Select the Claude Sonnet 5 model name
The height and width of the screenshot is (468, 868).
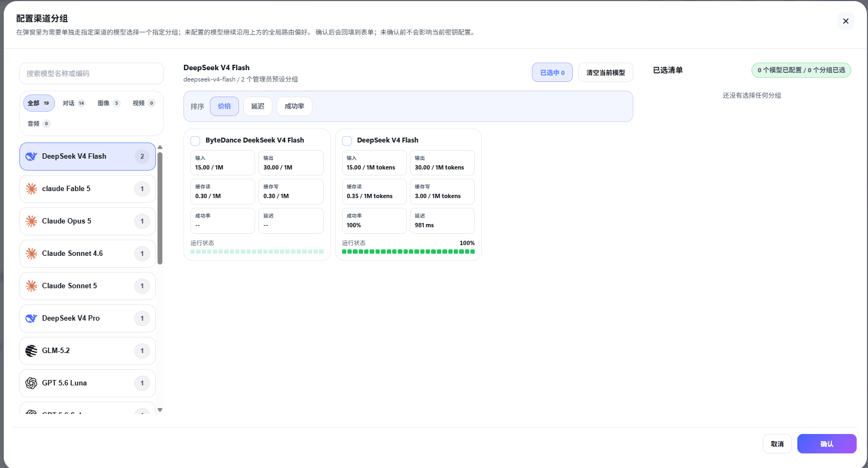click(70, 286)
